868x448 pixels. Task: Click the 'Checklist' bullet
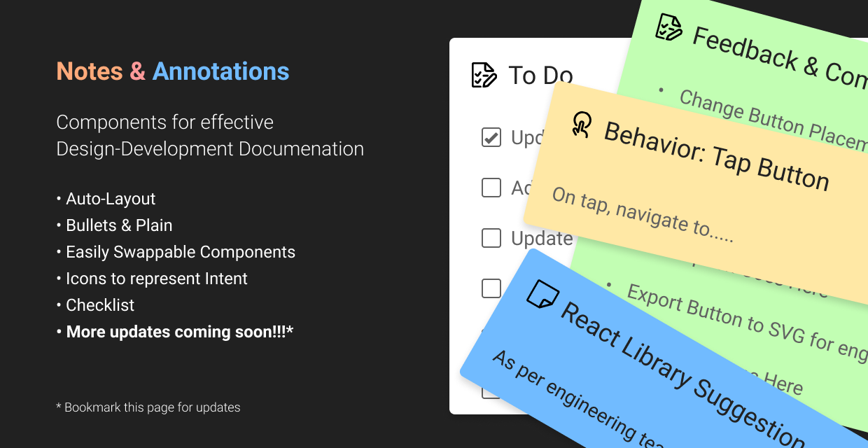(x=95, y=305)
